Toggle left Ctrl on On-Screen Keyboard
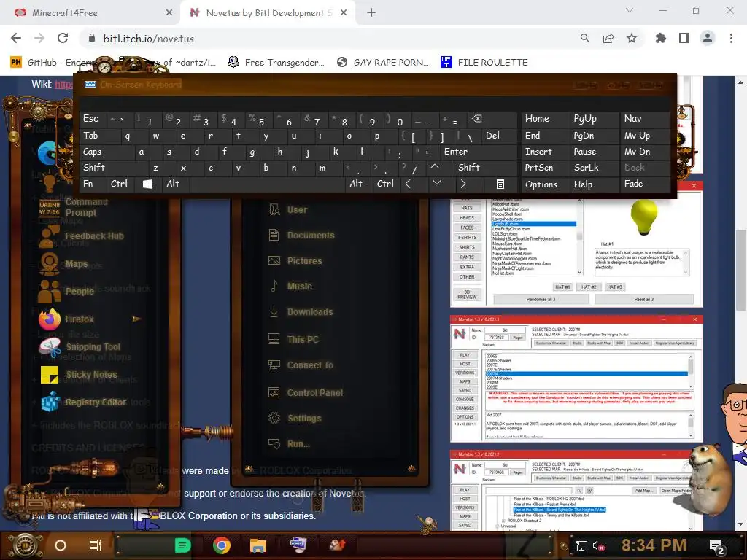The width and height of the screenshot is (747, 560). (x=120, y=184)
